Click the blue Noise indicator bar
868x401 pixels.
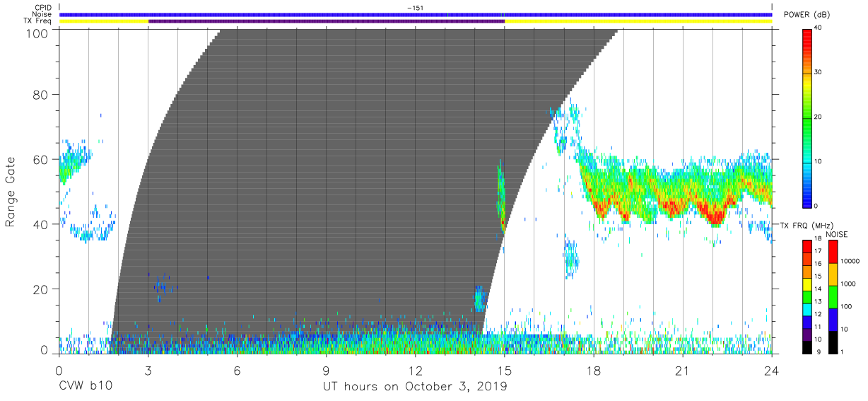pyautogui.click(x=416, y=14)
